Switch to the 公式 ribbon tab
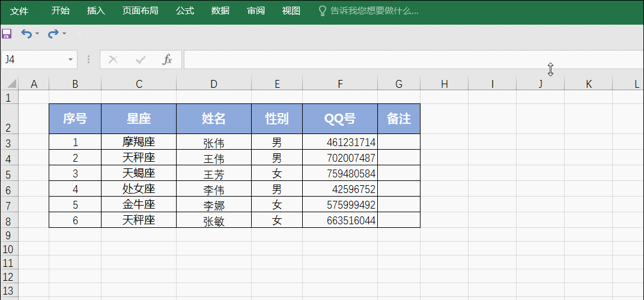Viewport: 644px width, 300px height. pyautogui.click(x=184, y=11)
